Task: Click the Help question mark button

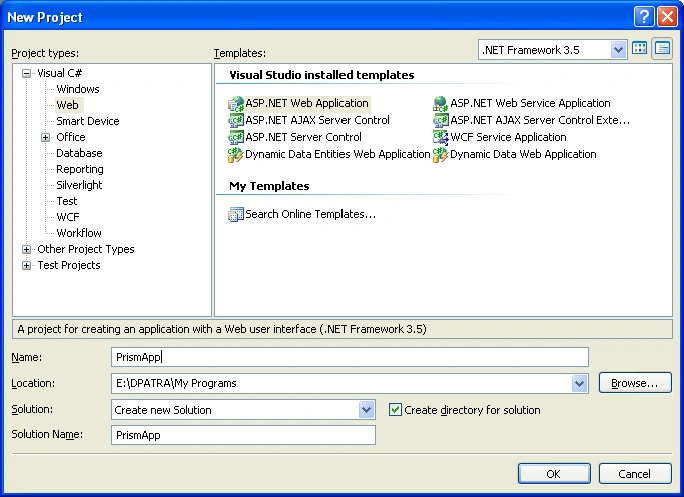Action: point(644,17)
